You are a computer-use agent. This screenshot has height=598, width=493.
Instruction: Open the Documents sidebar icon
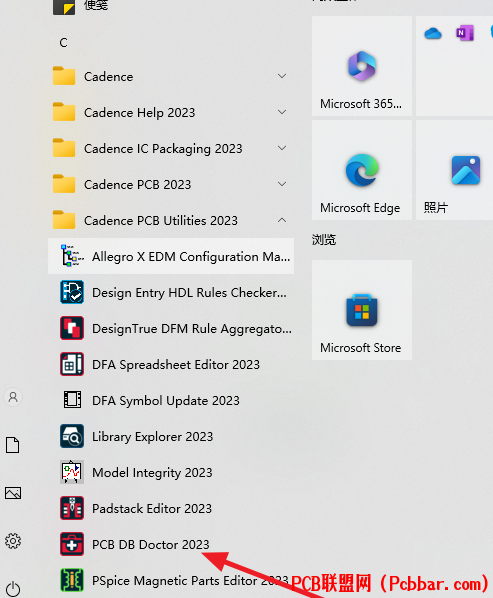click(13, 445)
